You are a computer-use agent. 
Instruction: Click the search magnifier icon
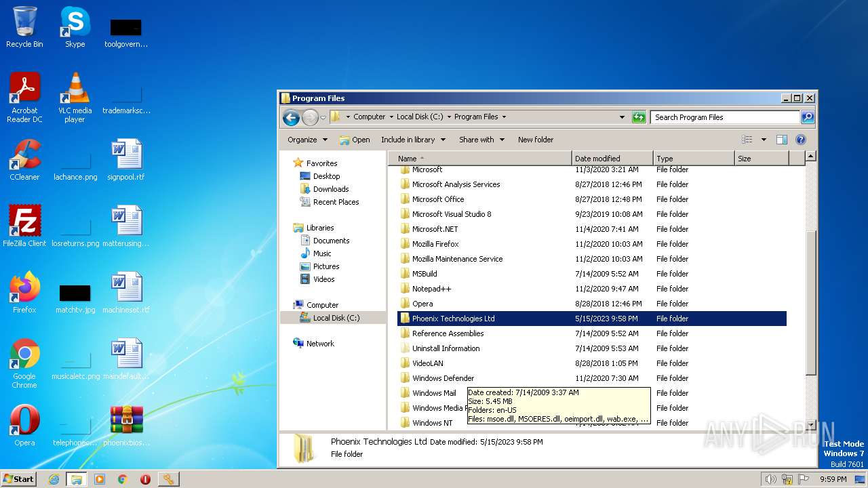(807, 117)
